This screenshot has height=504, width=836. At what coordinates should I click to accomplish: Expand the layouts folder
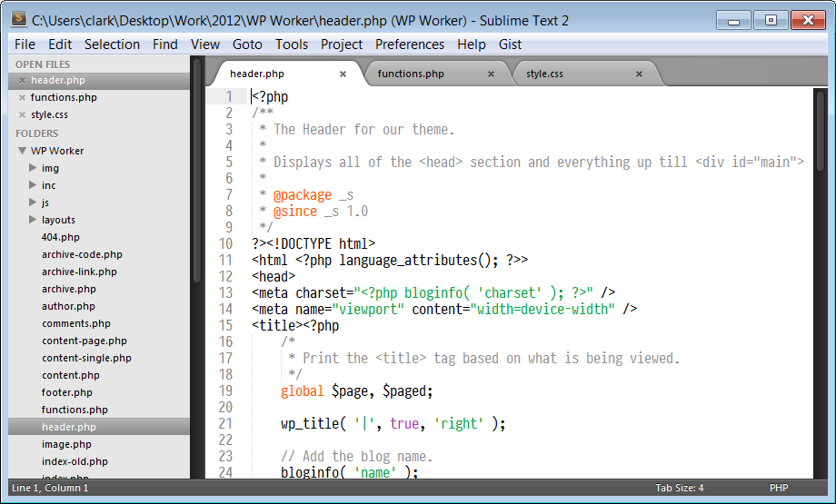33,219
